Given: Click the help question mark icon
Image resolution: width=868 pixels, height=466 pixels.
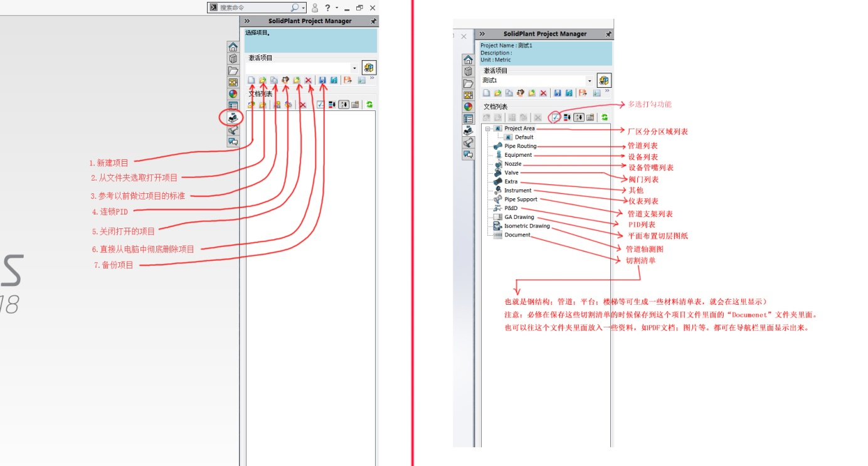Looking at the screenshot, I should point(327,8).
